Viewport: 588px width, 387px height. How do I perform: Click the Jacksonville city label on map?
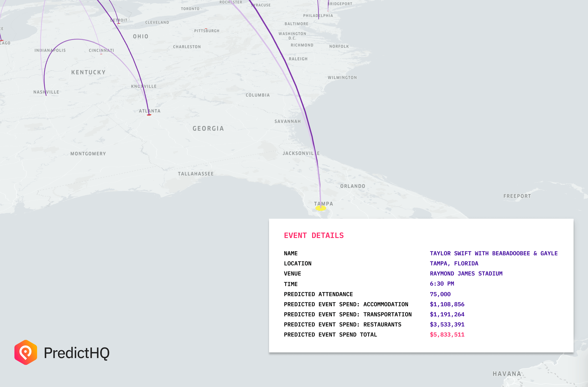click(301, 153)
